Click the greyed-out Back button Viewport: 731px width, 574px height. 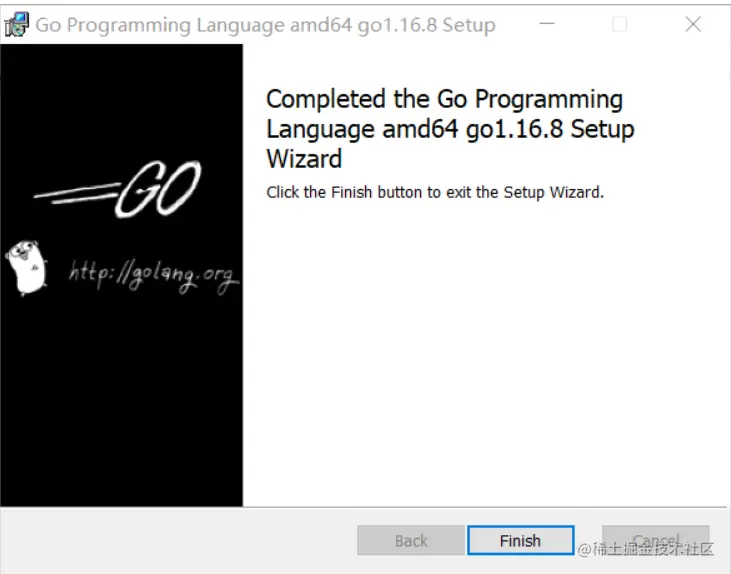tap(411, 540)
